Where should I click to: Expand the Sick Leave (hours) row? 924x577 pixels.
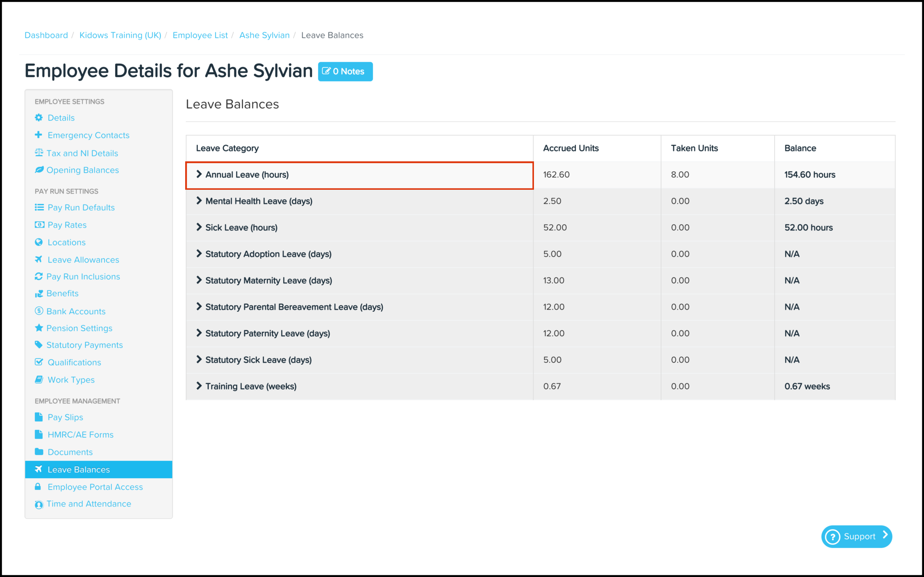coord(199,228)
